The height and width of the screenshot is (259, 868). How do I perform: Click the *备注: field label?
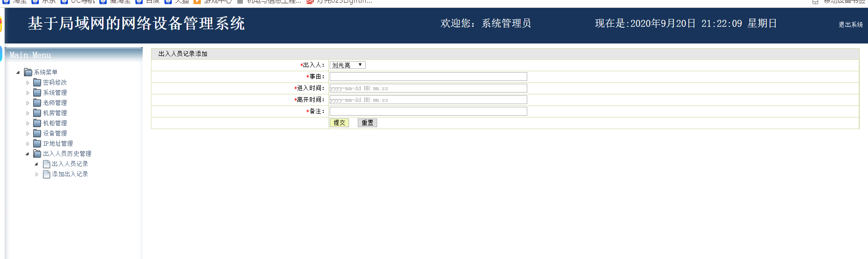[x=316, y=111]
